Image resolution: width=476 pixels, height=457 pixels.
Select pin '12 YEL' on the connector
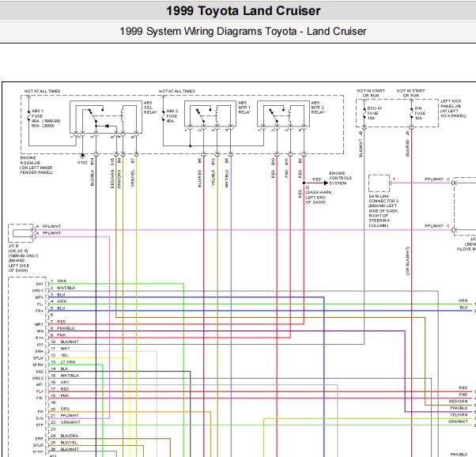(x=59, y=355)
